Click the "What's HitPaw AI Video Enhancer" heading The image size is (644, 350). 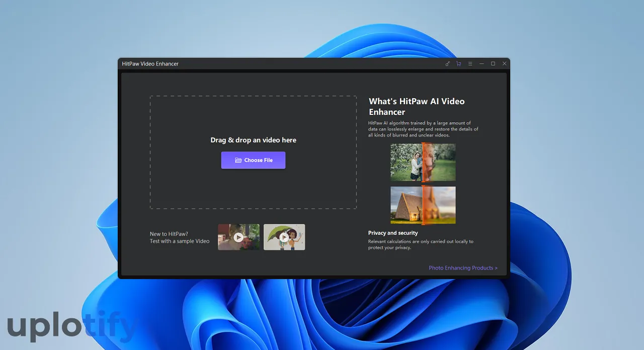(417, 107)
